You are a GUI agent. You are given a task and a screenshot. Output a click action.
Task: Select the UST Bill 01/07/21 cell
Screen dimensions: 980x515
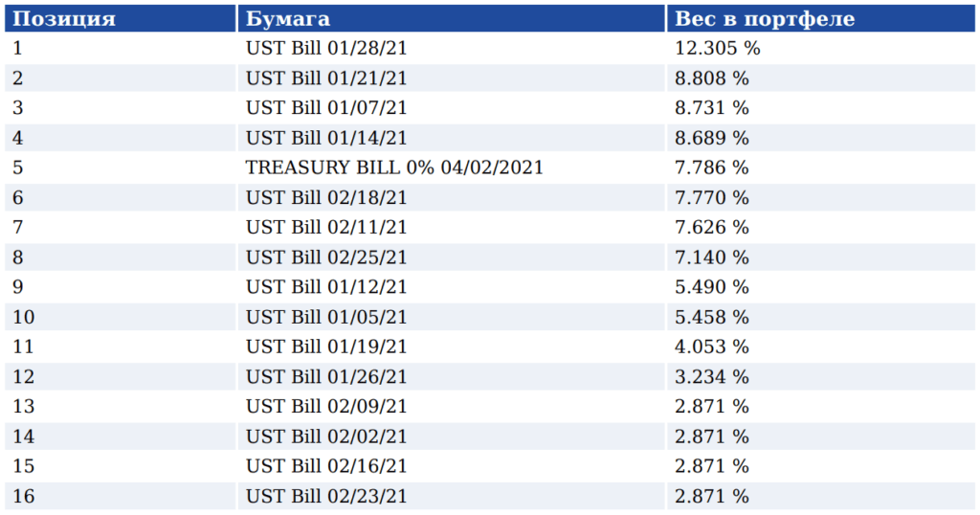click(x=326, y=108)
